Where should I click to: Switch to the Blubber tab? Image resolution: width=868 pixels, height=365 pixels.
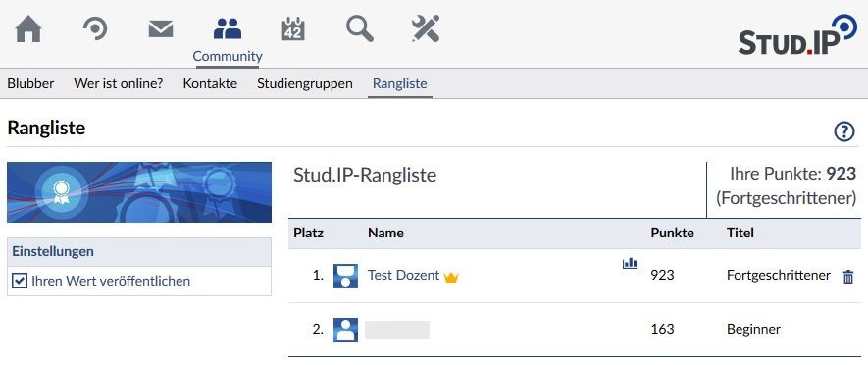pyautogui.click(x=31, y=83)
